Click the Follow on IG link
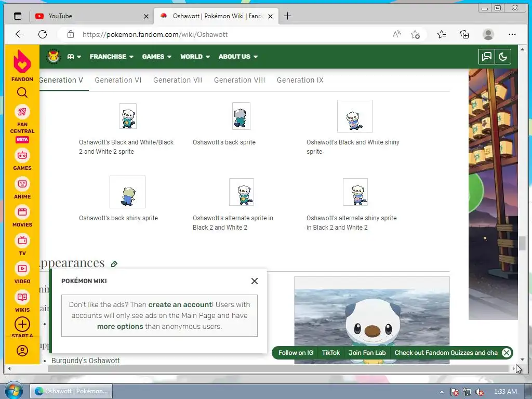 click(x=296, y=353)
